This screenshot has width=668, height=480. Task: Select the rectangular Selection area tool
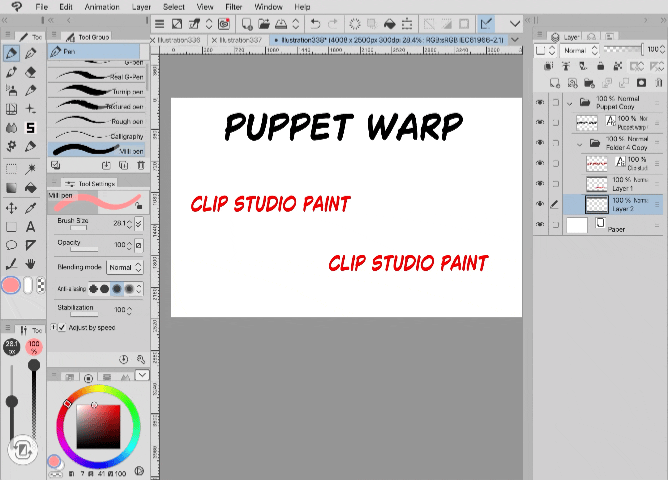(12, 169)
